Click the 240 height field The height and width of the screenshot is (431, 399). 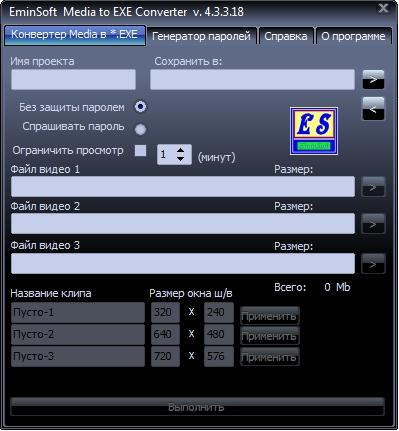pos(219,313)
